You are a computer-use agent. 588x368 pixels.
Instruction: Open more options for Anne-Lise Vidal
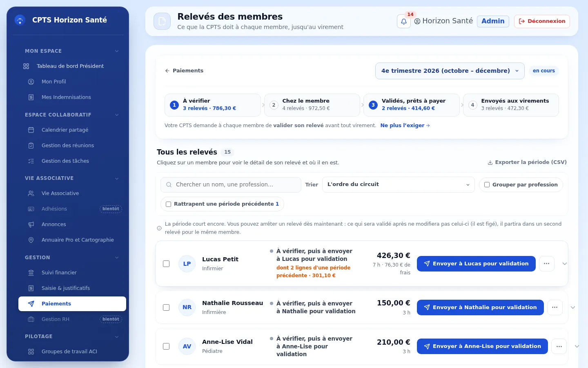click(x=559, y=346)
